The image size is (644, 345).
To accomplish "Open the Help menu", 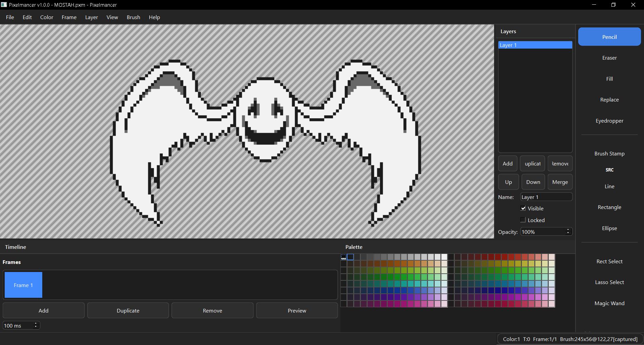I will [154, 17].
